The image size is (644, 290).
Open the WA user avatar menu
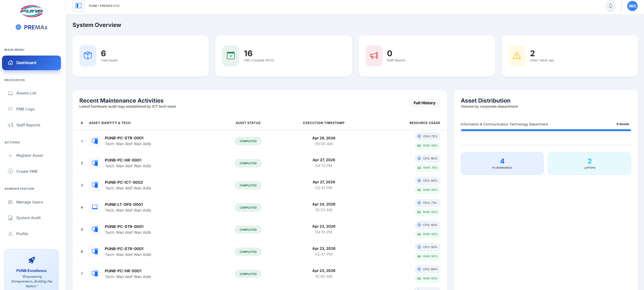coord(632,6)
